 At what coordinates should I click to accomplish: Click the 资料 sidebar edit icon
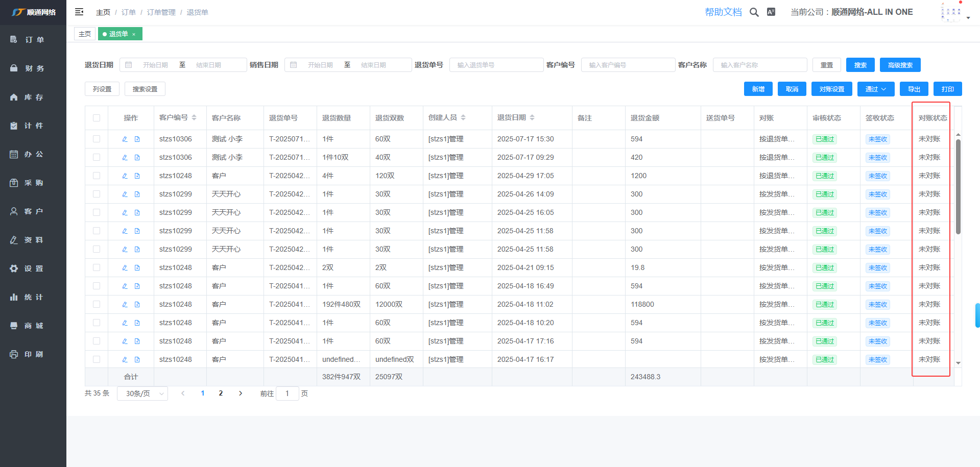pos(14,240)
